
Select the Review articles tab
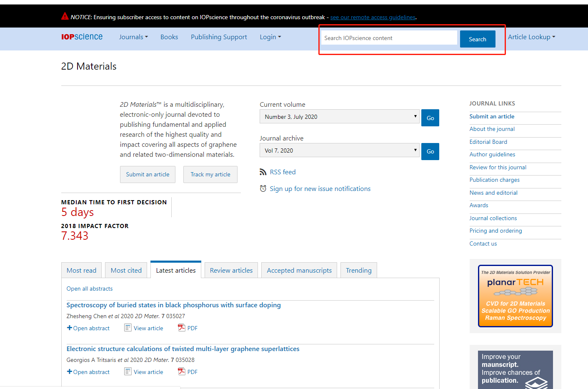pyautogui.click(x=231, y=270)
